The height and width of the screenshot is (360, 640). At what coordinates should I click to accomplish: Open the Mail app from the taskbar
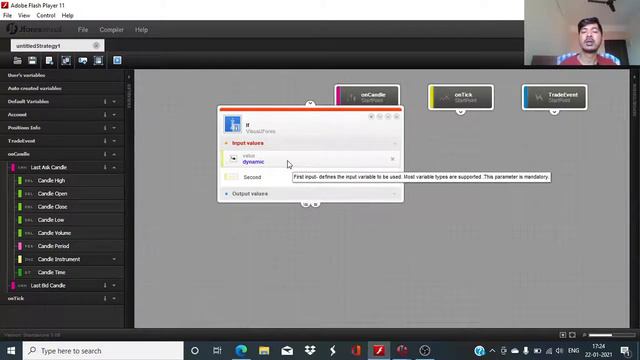tap(287, 351)
